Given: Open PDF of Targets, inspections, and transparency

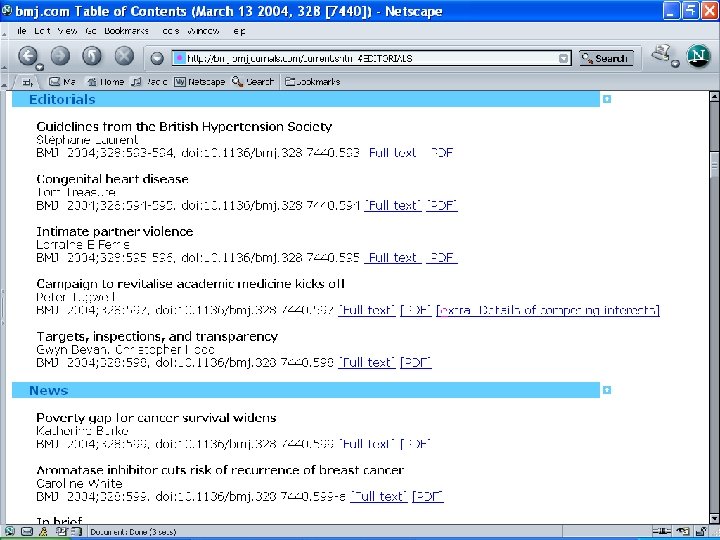Looking at the screenshot, I should click(x=416, y=363).
